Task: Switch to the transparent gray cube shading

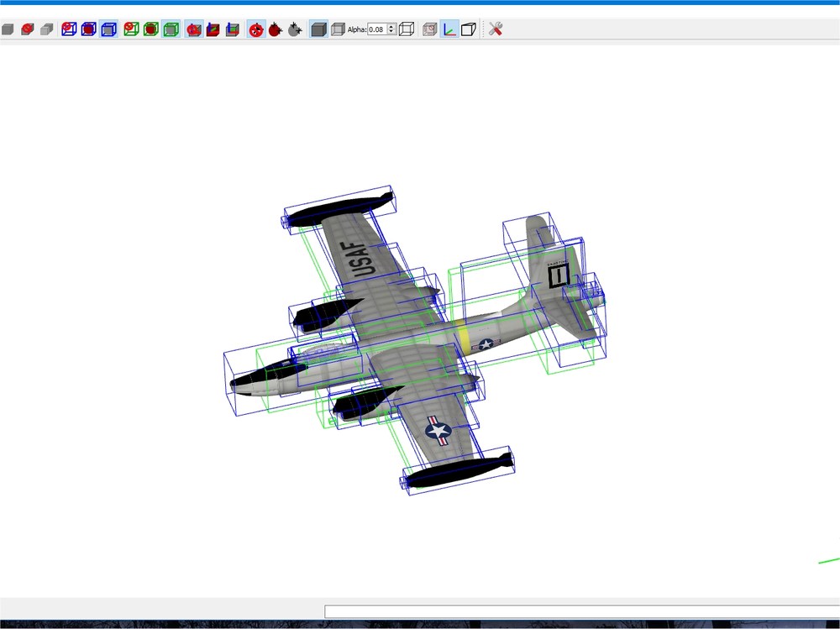Action: [338, 29]
